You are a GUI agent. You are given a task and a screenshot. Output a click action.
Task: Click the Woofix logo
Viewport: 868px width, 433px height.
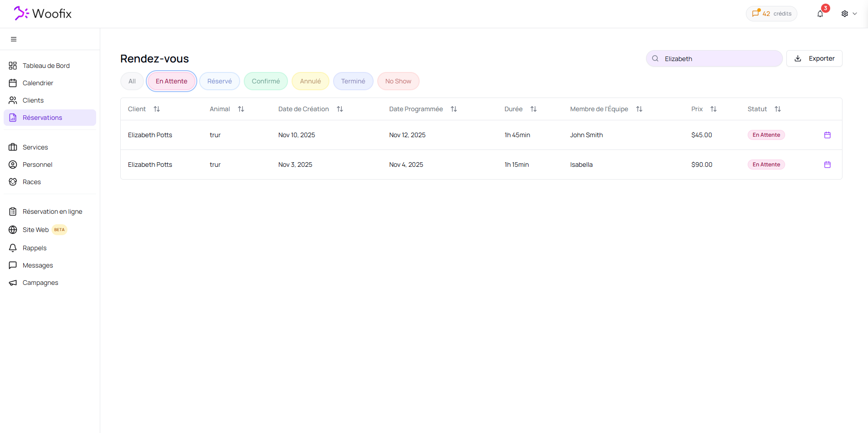point(43,14)
